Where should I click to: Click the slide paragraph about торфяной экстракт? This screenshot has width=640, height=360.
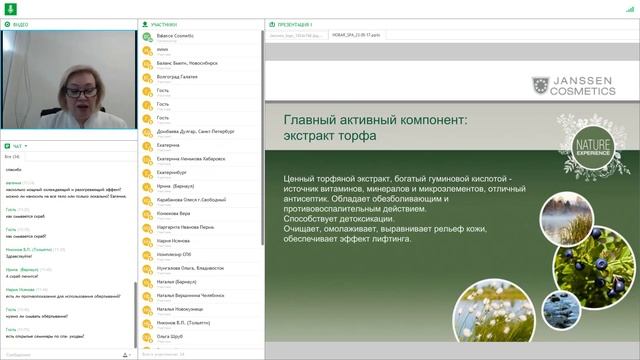click(404, 209)
